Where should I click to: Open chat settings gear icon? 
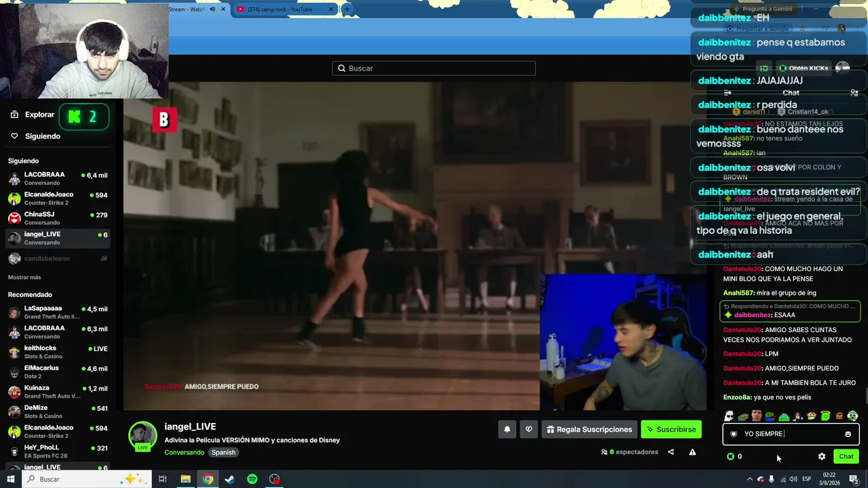click(822, 456)
